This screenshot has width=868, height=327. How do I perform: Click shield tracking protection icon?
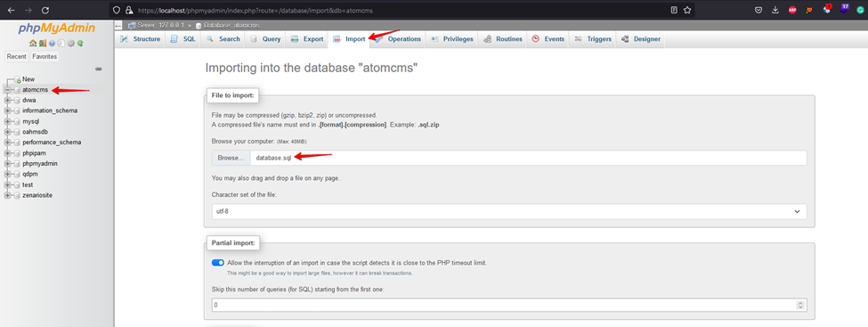point(116,10)
